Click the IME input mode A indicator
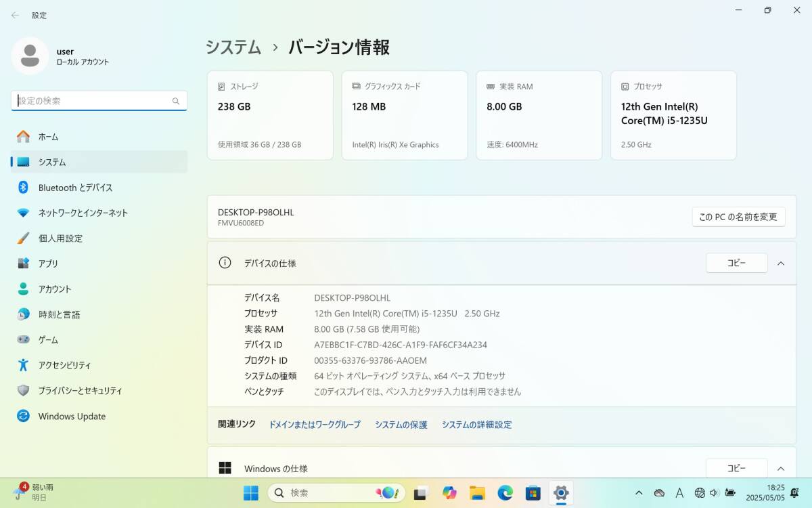The image size is (812, 508). coord(679,492)
